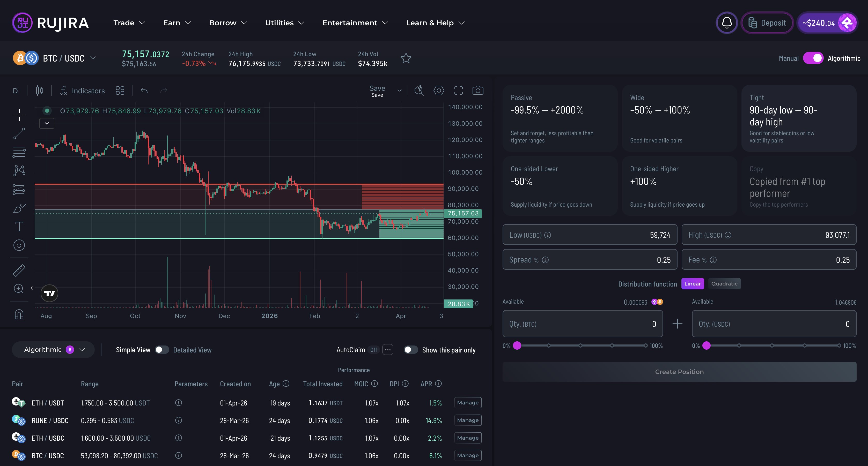
Task: Click the USDC quantity percentage slider handle
Action: (x=707, y=345)
